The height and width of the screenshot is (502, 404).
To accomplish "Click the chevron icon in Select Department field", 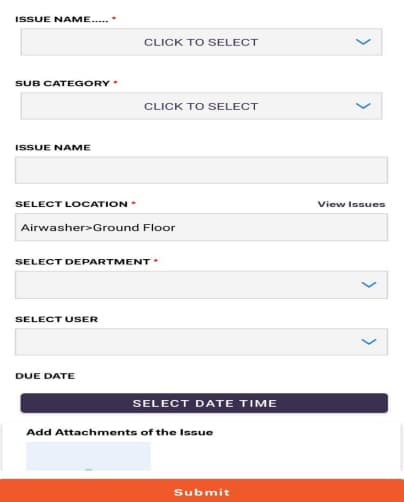I will [369, 285].
